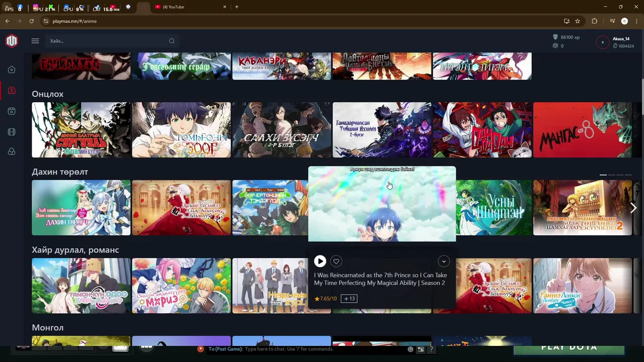The image size is (644, 362).
Task: Advance the Дахин төрөлт row with right arrow
Action: pos(633,208)
